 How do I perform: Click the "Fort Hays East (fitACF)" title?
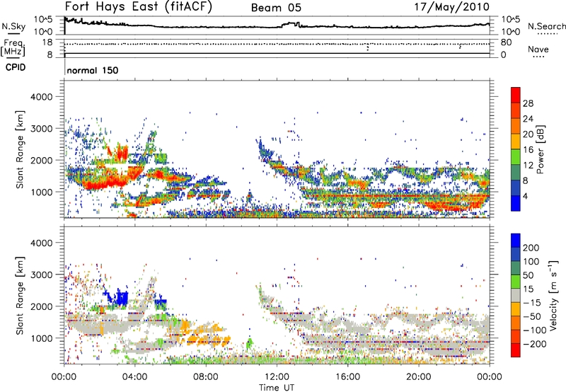(138, 7)
